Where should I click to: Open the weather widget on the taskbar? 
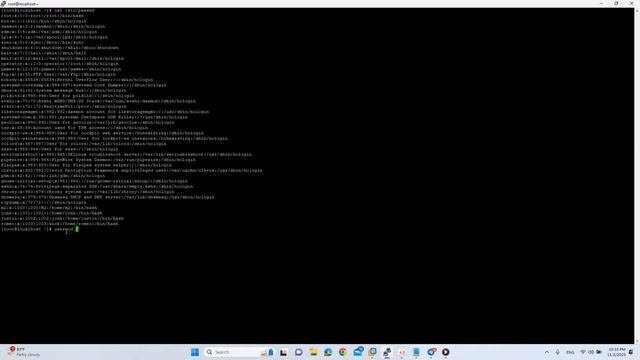pyautogui.click(x=24, y=352)
